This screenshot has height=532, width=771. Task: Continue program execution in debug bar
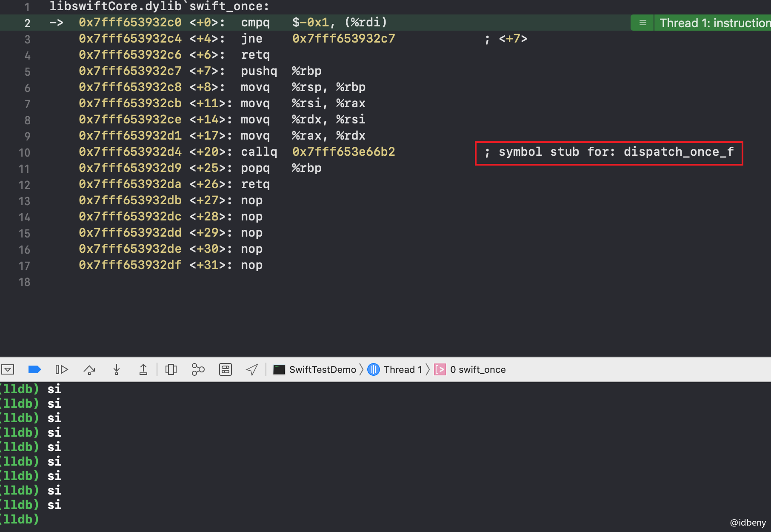click(x=62, y=369)
